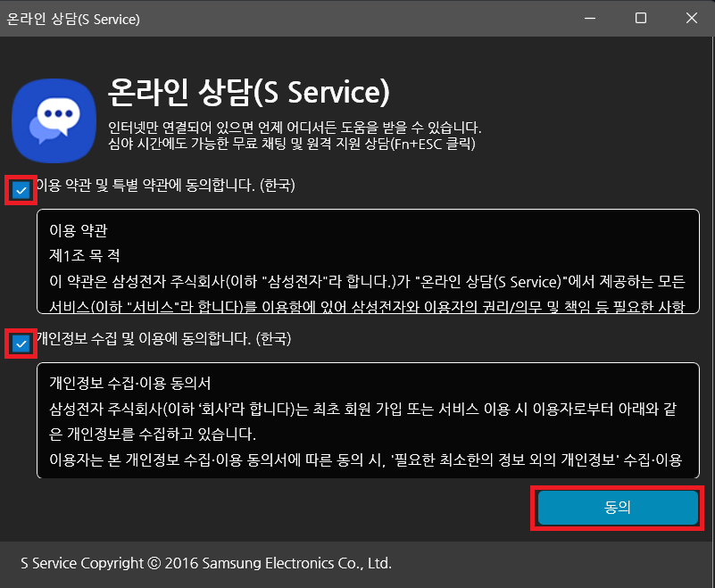Uncheck the 개인정보 수집 및 이용 agreement checkbox

(21, 344)
